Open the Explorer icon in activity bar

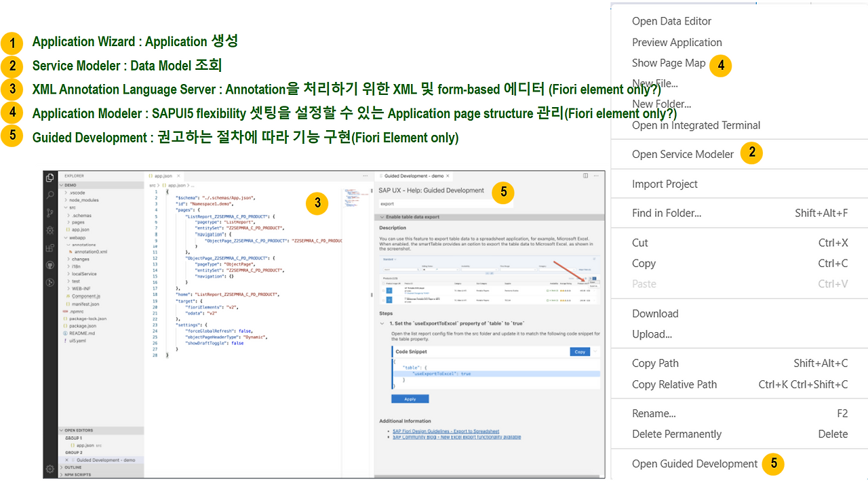tap(50, 178)
